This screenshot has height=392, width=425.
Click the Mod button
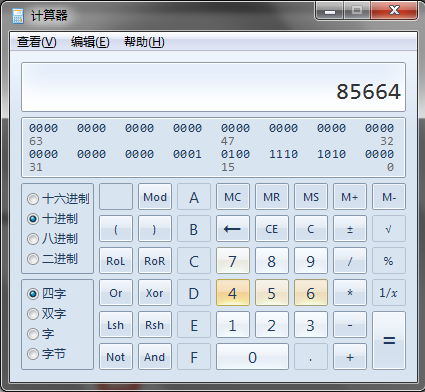point(155,197)
